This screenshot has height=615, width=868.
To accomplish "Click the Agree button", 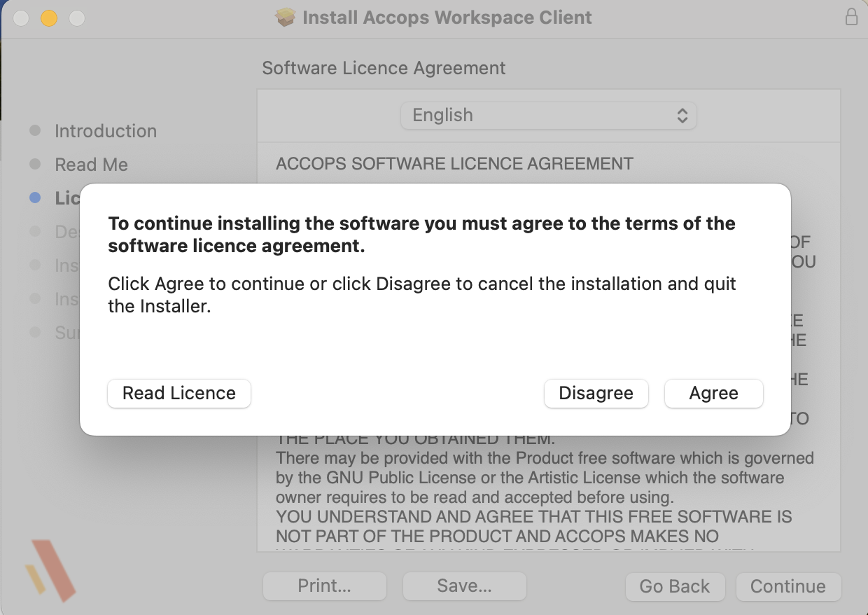I will [713, 393].
